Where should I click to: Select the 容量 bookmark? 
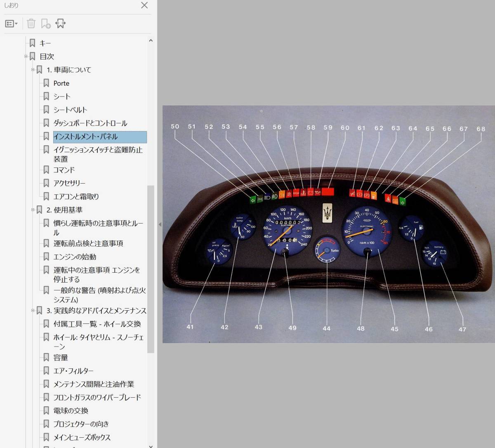(61, 358)
